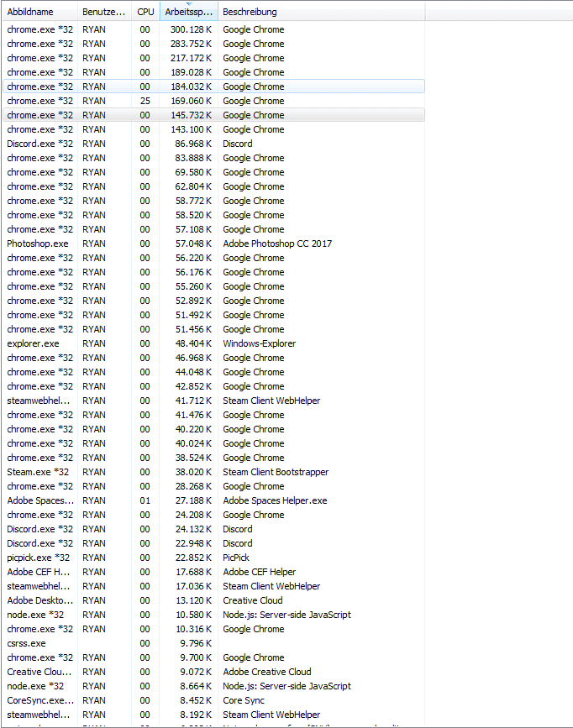Select the 48.404 K memory value
Image resolution: width=573 pixels, height=728 pixels.
click(x=193, y=343)
